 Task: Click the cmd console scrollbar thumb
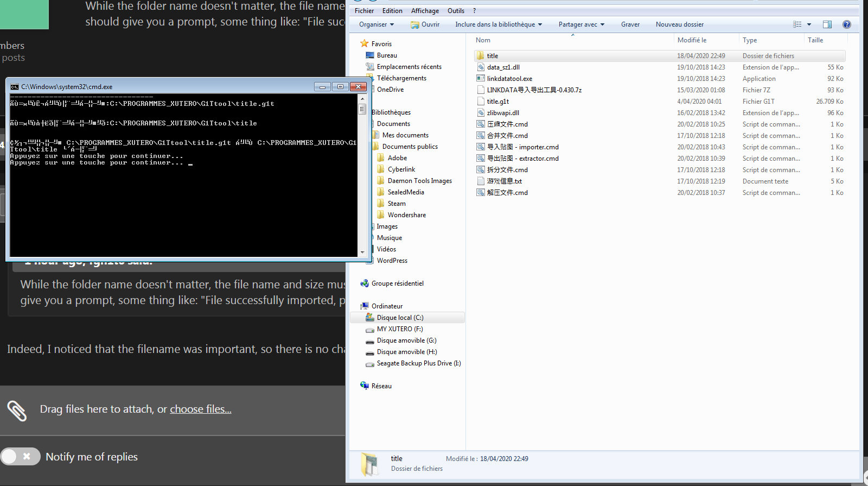[x=362, y=109]
